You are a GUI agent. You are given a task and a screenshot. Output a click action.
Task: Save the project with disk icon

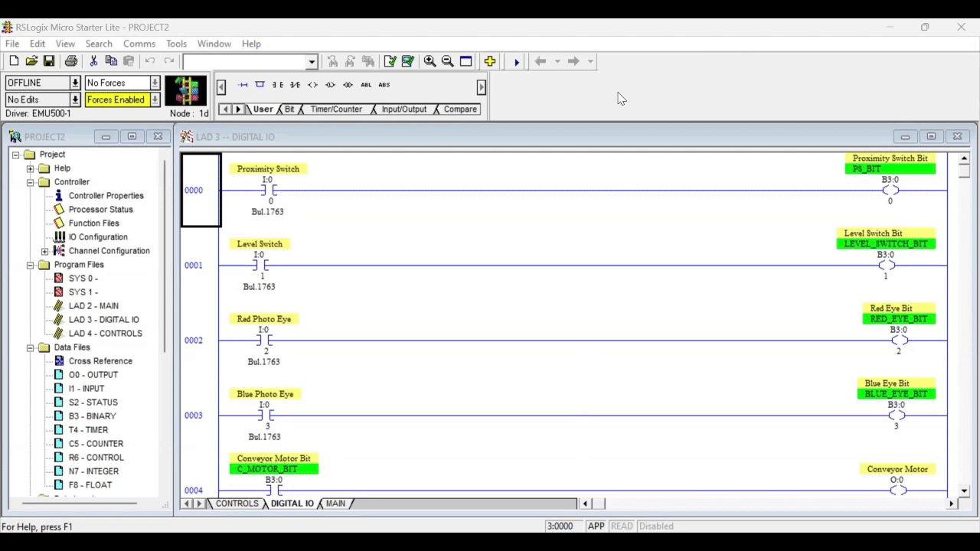tap(49, 61)
